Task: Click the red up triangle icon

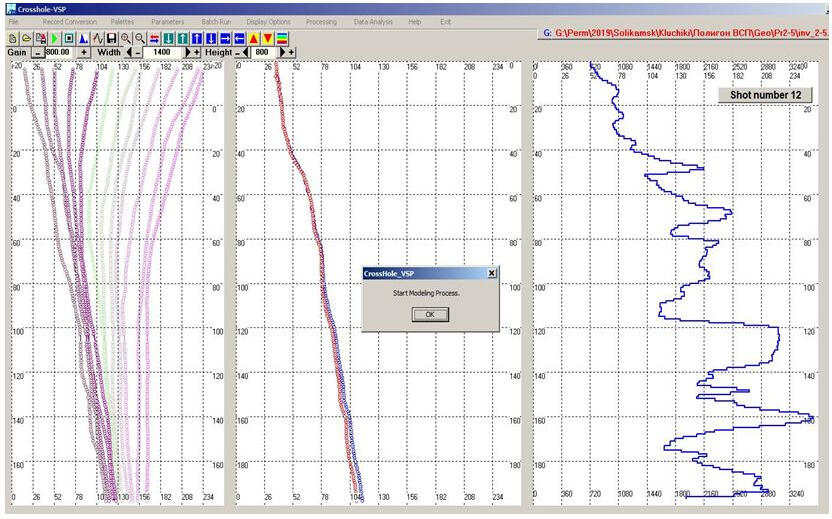Action: pos(254,37)
